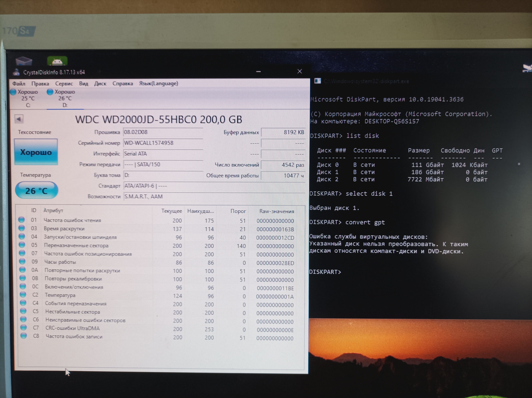Viewport: 532px width, 398px height.
Task: Click the Текущее column header
Action: point(172,211)
